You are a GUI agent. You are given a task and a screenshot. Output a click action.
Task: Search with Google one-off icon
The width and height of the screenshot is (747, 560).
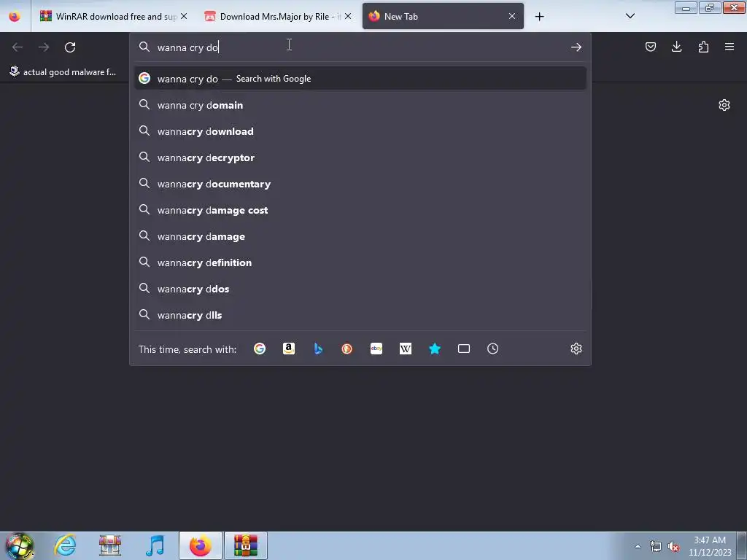[260, 349]
